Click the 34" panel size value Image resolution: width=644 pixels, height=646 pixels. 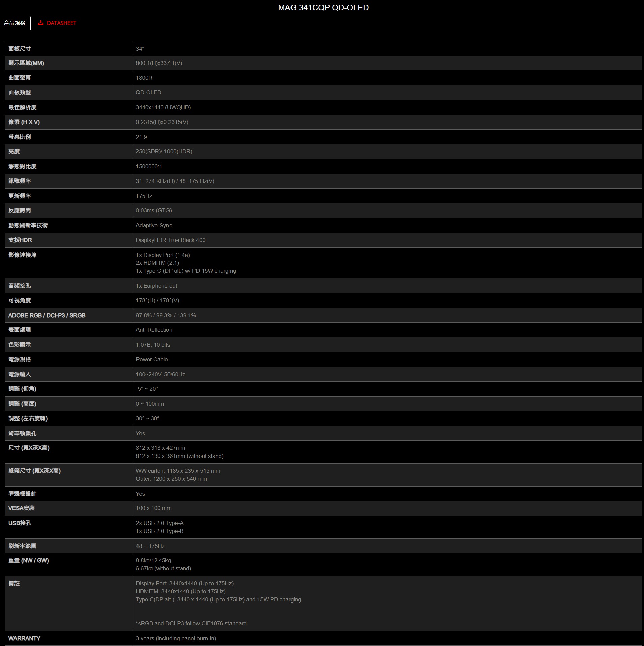[x=140, y=49]
